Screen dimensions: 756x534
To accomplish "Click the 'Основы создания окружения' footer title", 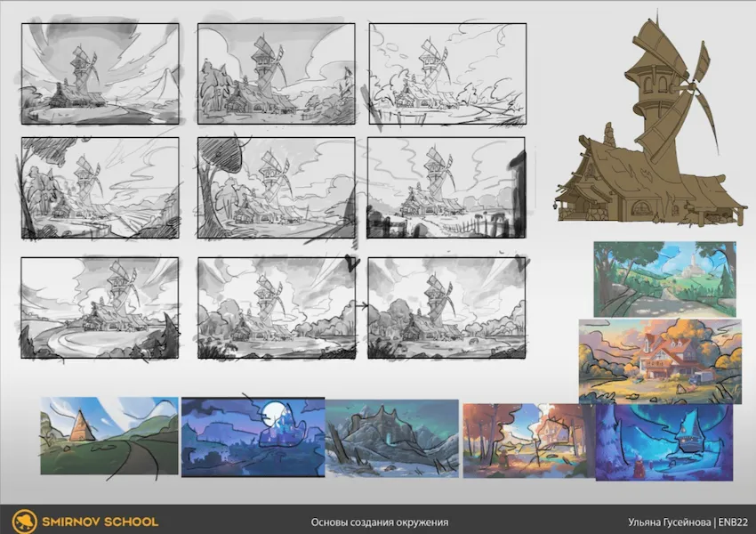I will [x=379, y=522].
